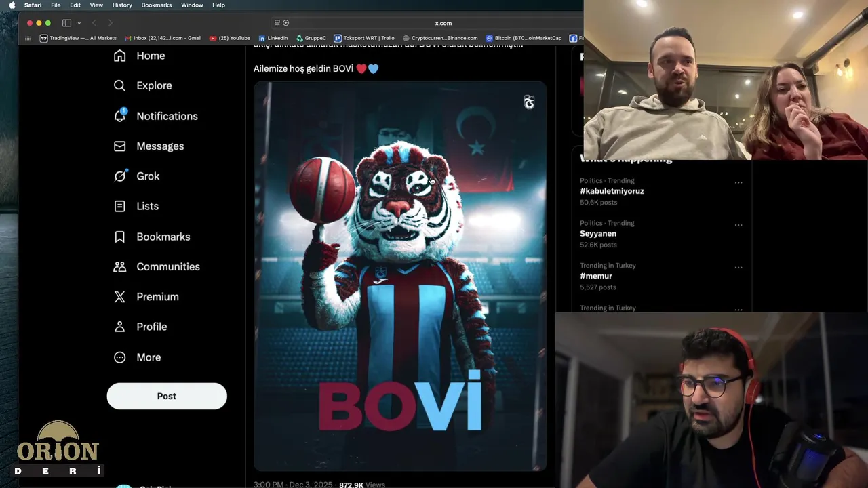
Task: Click the '50.6K posts' text
Action: pos(598,202)
